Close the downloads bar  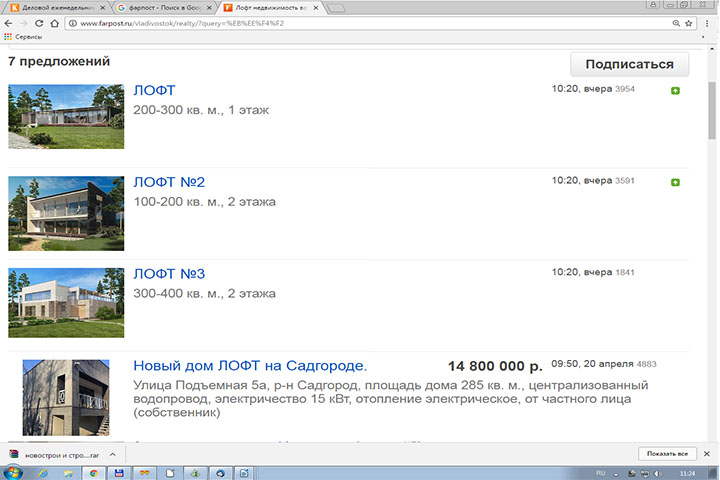coord(706,453)
